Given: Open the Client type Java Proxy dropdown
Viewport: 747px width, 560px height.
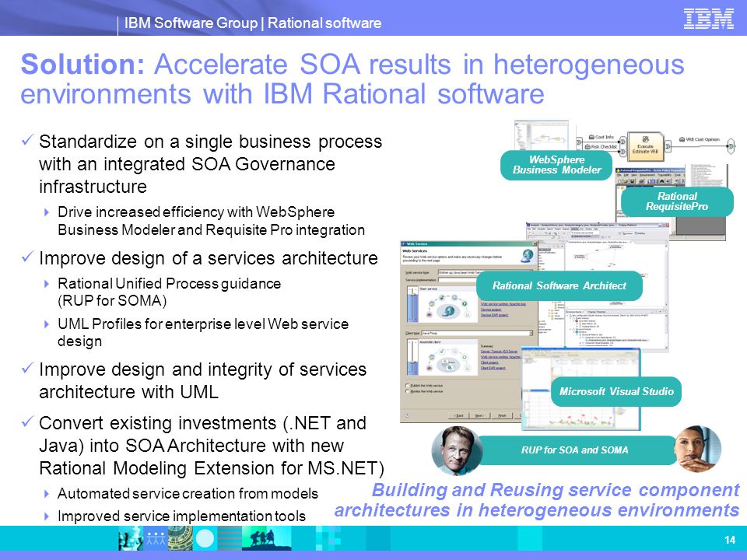Looking at the screenshot, I should tap(477, 334).
